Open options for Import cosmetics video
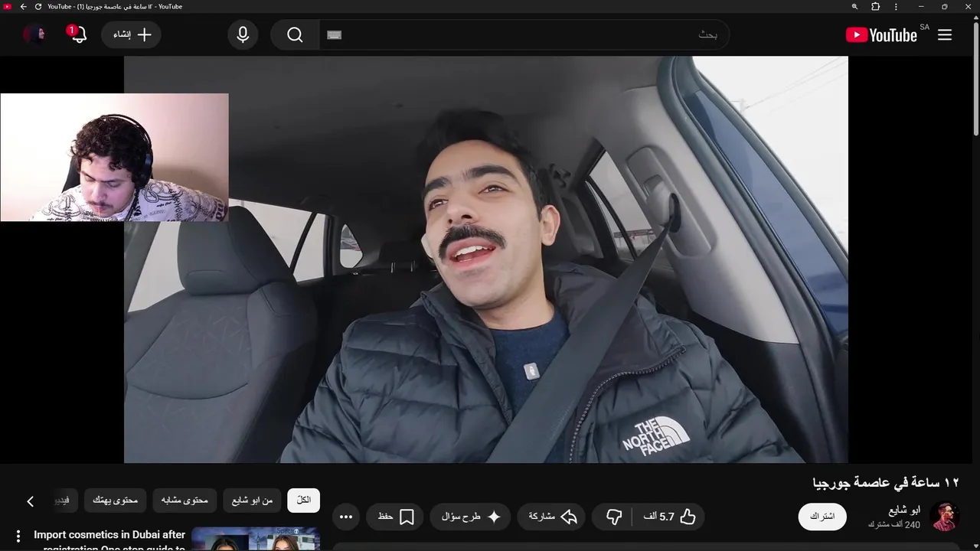Screen dimensions: 980x551 click(x=18, y=537)
